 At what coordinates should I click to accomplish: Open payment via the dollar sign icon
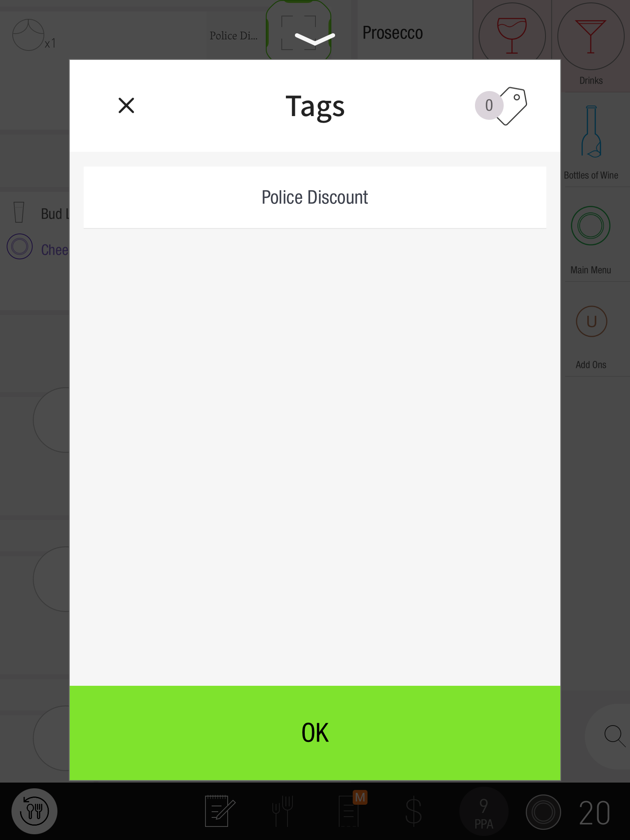coord(413,811)
